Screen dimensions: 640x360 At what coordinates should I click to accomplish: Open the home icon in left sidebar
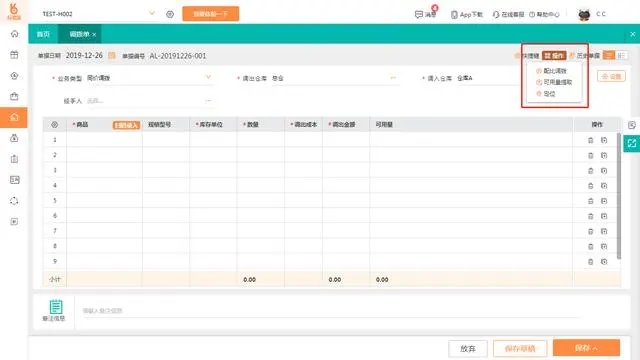[x=14, y=34]
